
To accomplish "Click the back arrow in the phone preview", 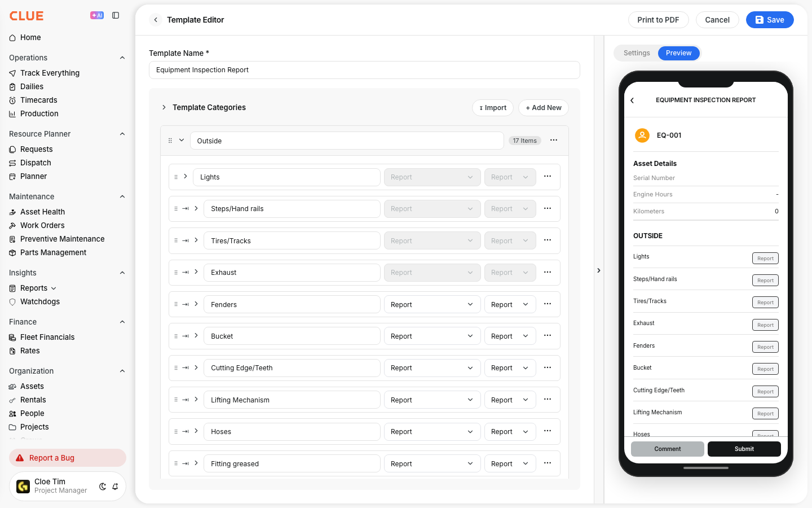I will pyautogui.click(x=632, y=100).
